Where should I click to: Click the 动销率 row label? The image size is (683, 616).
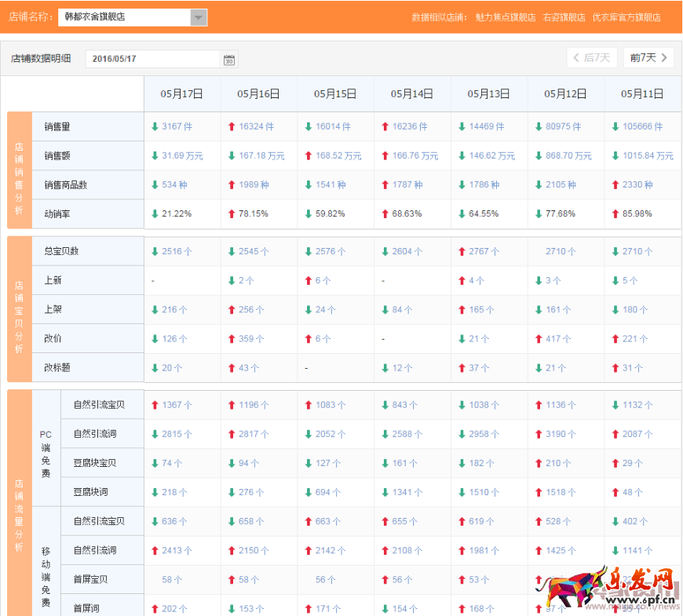(57, 214)
